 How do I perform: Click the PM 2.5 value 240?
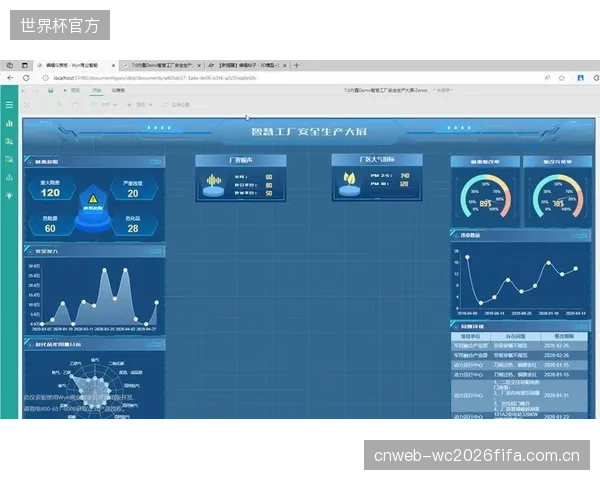(x=404, y=176)
